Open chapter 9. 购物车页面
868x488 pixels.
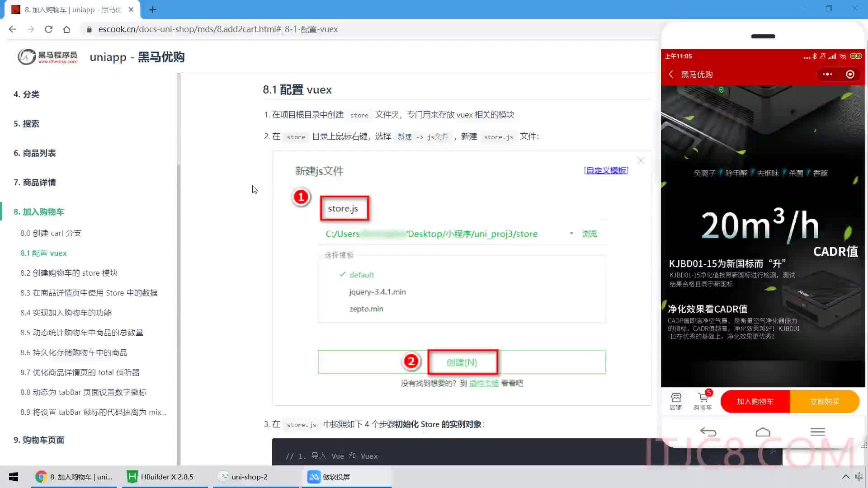click(39, 440)
